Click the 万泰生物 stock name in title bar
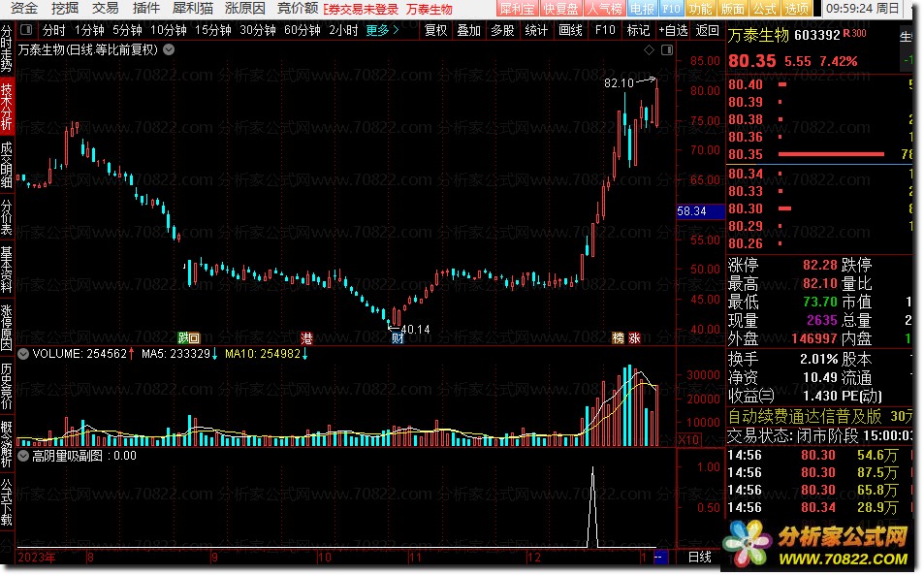This screenshot has width=924, height=575. (429, 9)
